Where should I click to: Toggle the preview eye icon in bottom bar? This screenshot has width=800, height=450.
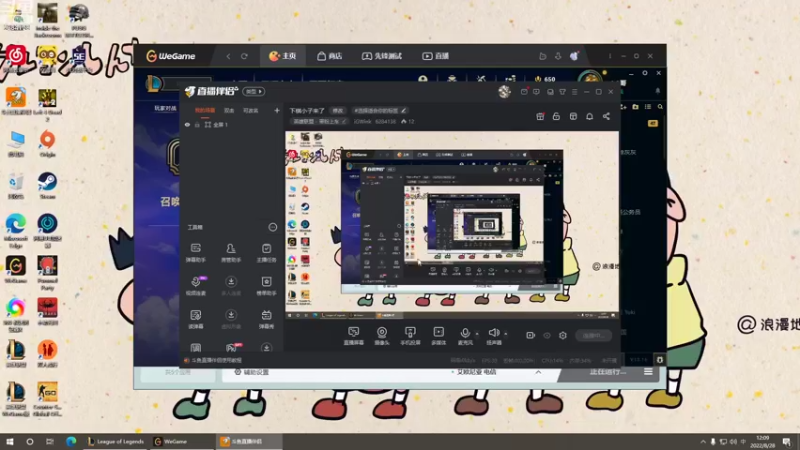[x=546, y=335]
